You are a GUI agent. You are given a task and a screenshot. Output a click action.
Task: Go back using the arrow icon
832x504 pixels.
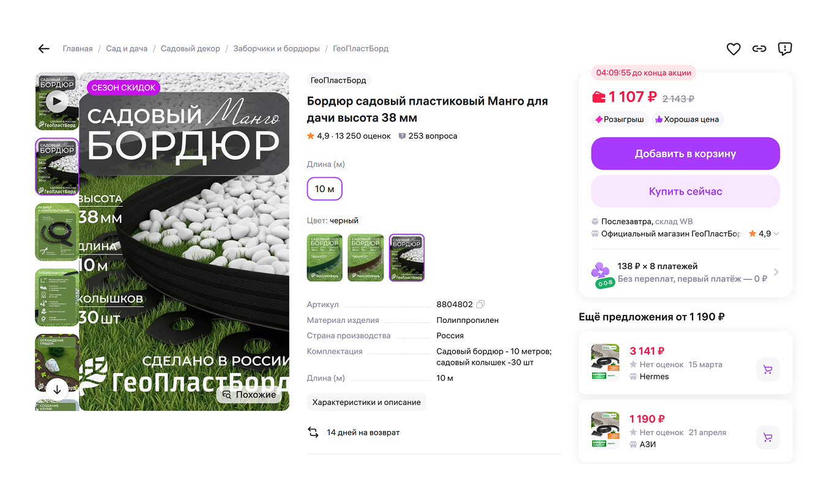pyautogui.click(x=43, y=48)
